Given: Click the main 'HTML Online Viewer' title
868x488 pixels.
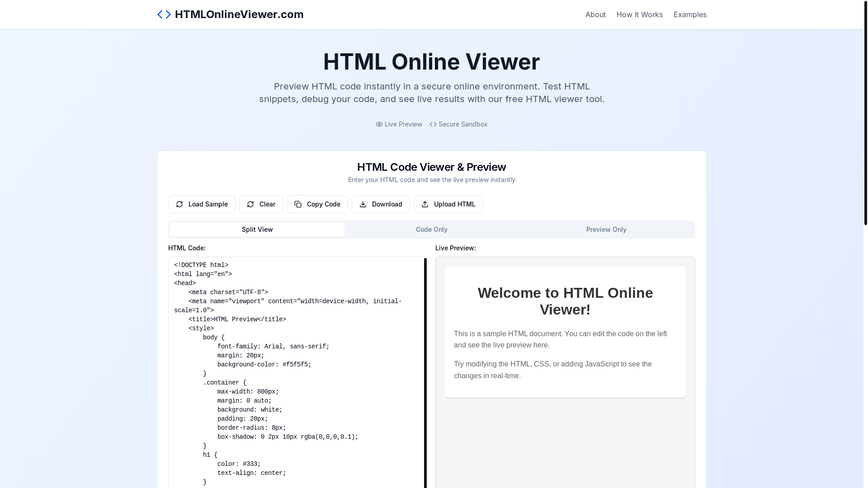Looking at the screenshot, I should [x=432, y=62].
